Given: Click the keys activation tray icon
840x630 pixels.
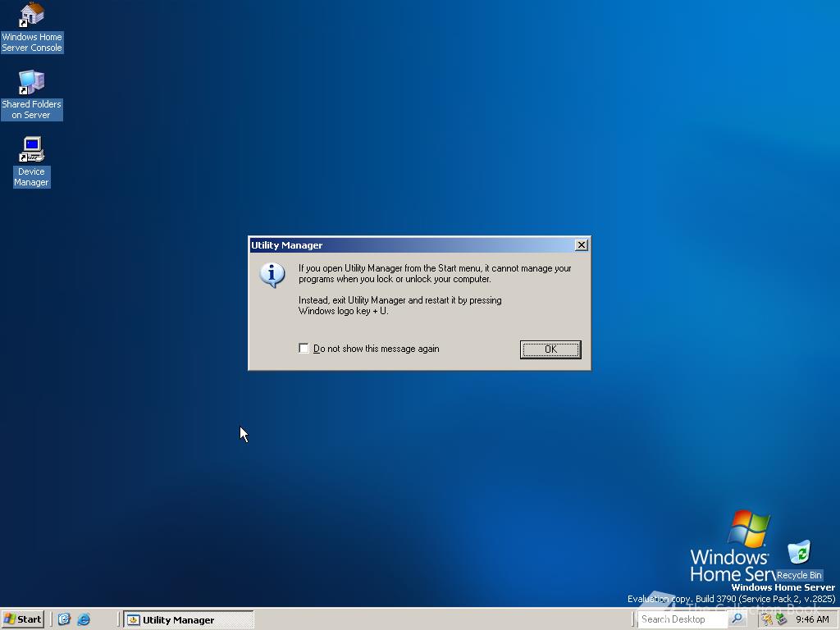Looking at the screenshot, I should click(x=767, y=619).
